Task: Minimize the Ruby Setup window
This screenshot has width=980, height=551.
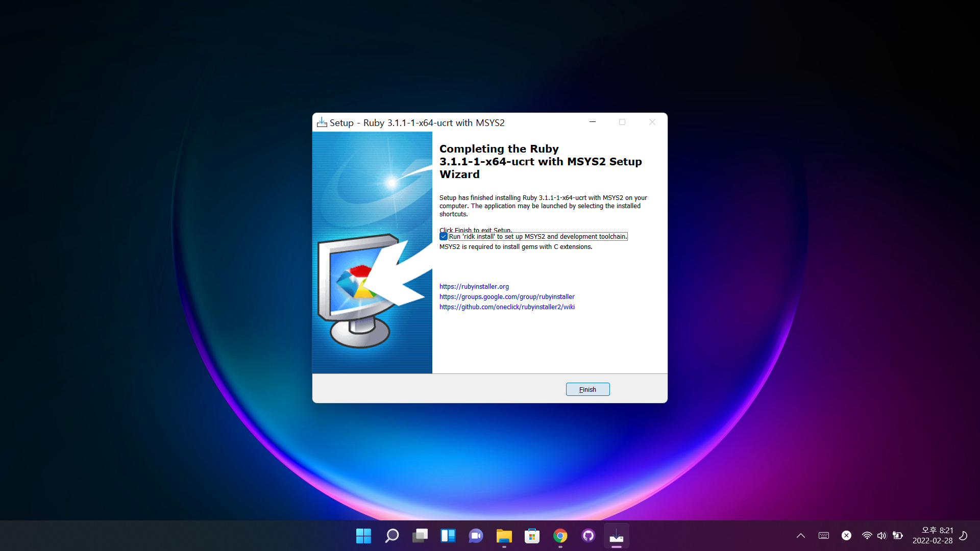Action: tap(593, 122)
